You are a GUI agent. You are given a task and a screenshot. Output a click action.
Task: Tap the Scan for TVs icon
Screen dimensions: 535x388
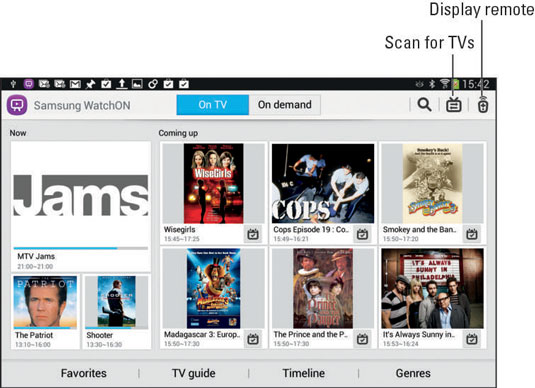(454, 105)
